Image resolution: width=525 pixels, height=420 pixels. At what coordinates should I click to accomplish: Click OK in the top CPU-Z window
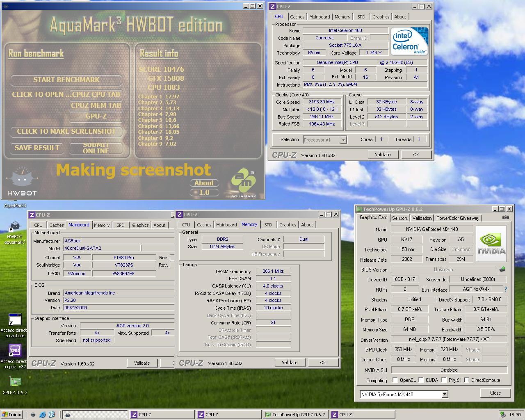coord(416,155)
